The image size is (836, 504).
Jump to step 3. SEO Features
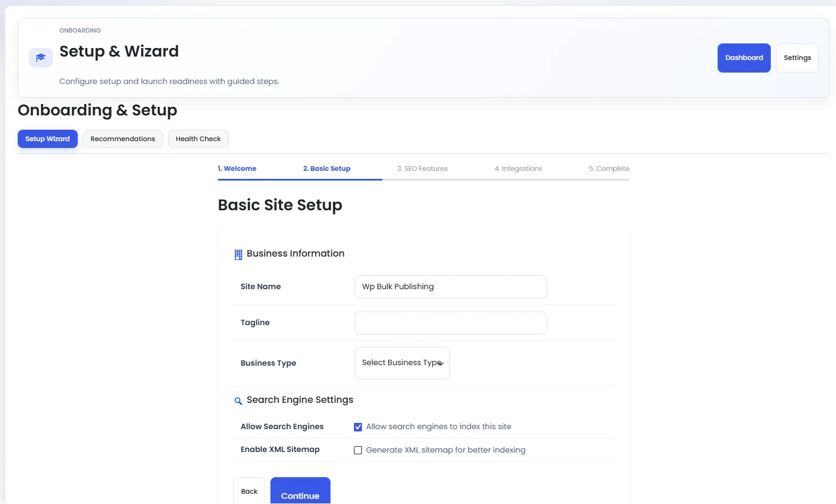(x=423, y=169)
